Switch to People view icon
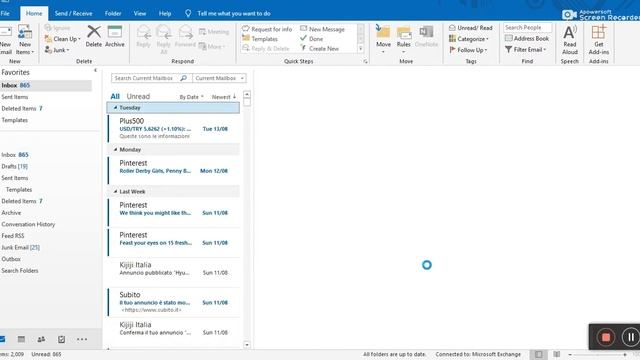The image size is (640, 360). tap(41, 339)
